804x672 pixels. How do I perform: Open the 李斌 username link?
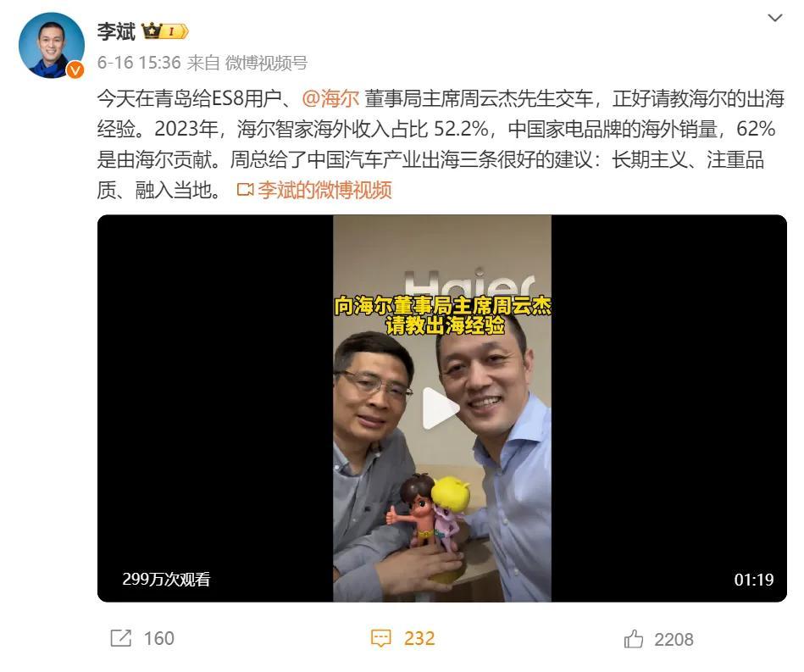click(116, 31)
